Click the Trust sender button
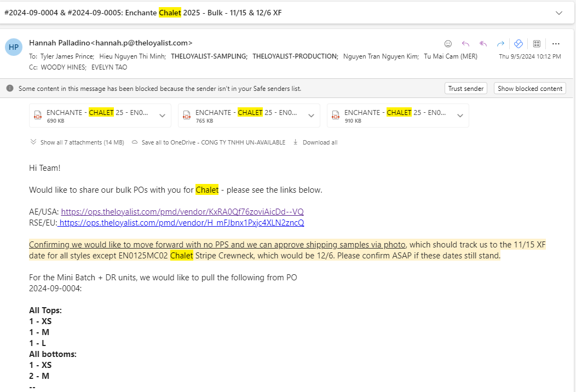The height and width of the screenshot is (392, 576). pos(466,89)
